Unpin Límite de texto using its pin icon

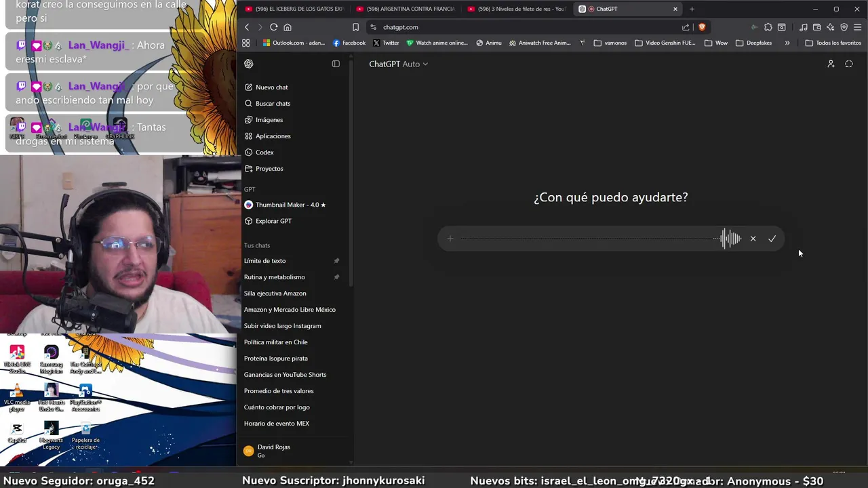click(336, 261)
